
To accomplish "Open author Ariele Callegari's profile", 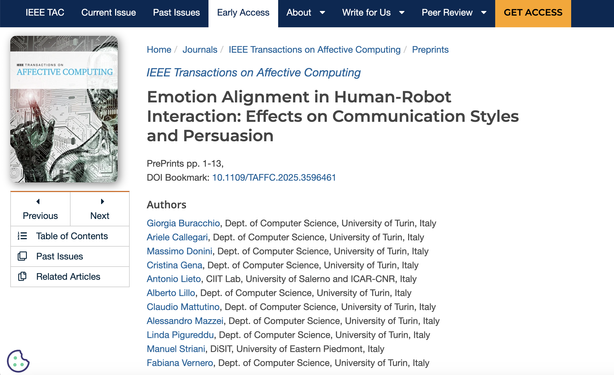I will click(x=177, y=237).
